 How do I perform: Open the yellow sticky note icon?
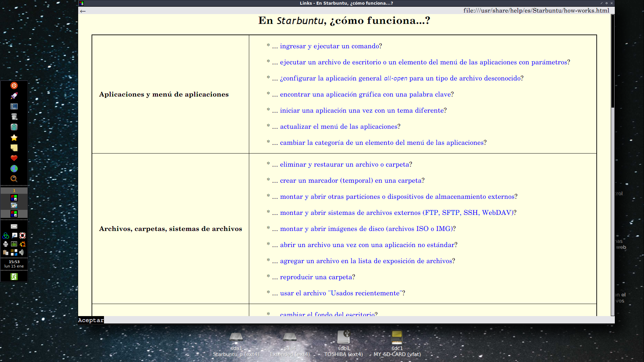pos(14,148)
